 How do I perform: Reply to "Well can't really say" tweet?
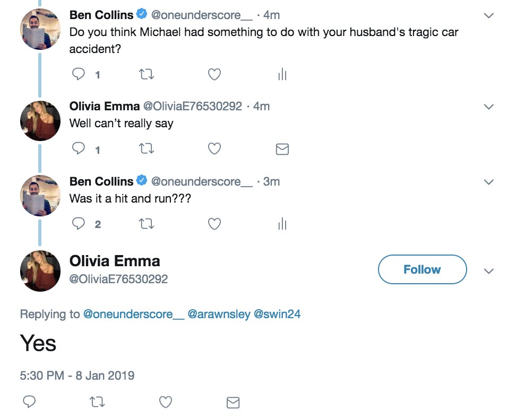point(78,150)
